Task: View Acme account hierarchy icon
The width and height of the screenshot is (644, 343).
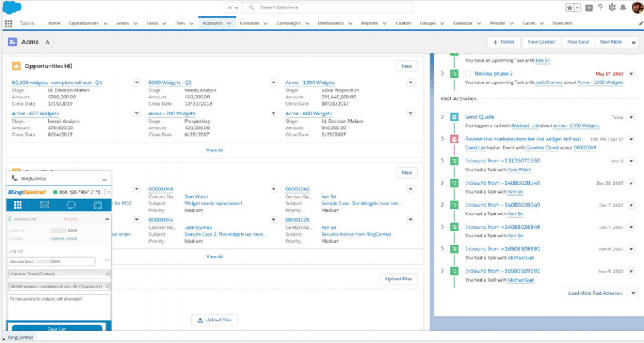Action: pyautogui.click(x=48, y=42)
